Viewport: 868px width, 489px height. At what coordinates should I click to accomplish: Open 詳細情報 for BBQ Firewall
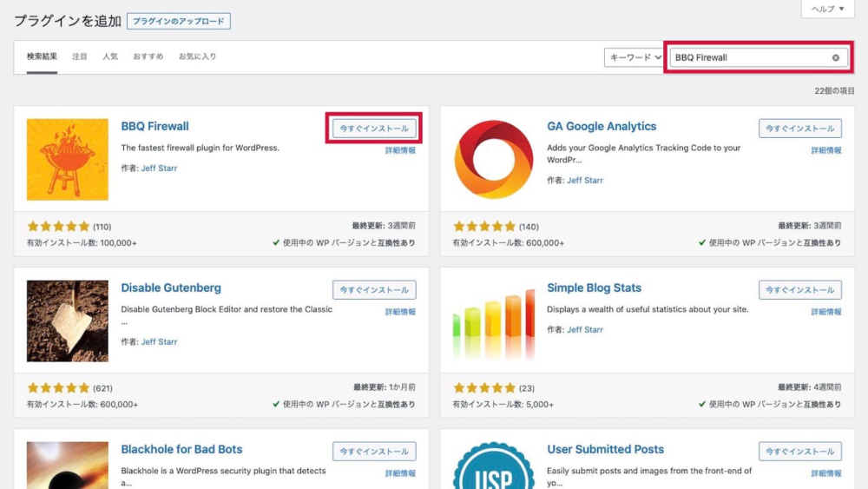click(400, 150)
